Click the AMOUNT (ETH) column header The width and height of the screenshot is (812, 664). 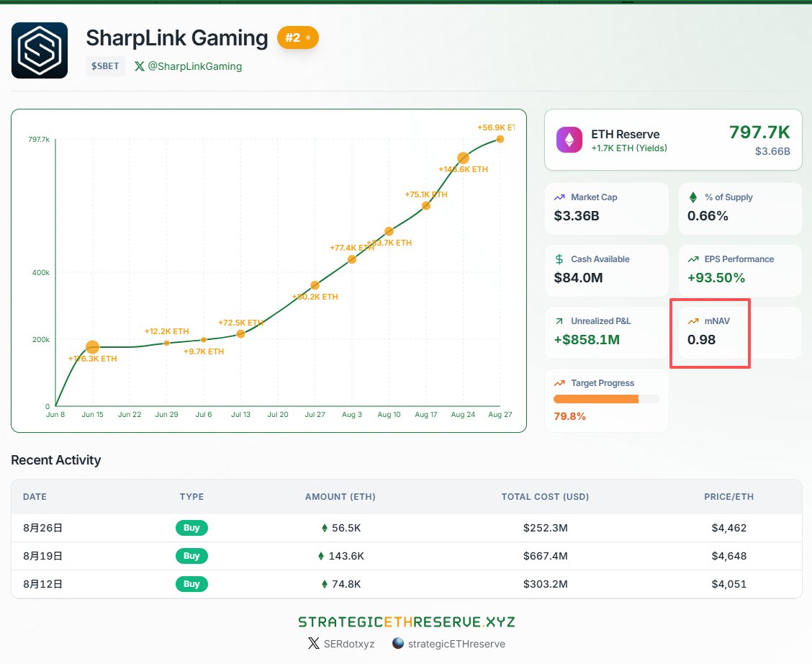340,497
